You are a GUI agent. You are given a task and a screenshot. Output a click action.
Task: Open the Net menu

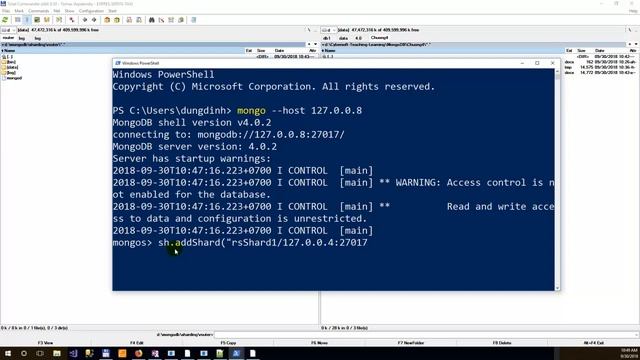57,11
